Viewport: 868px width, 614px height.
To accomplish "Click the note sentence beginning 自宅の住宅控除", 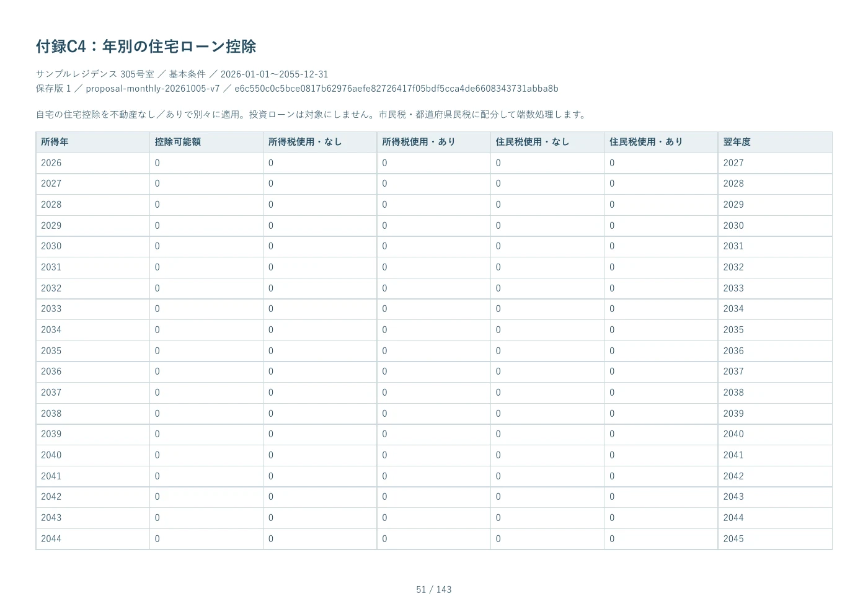I will coord(311,115).
